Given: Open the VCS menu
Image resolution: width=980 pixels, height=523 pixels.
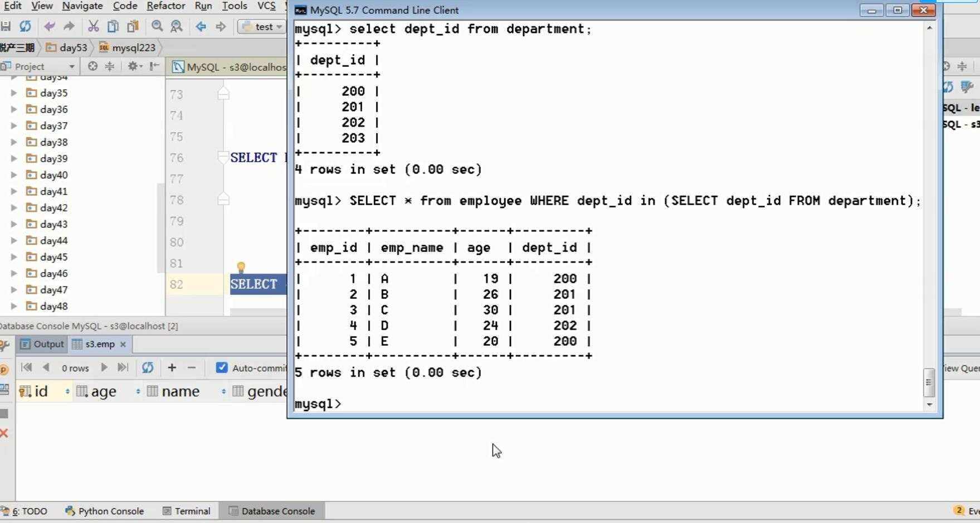Looking at the screenshot, I should pos(266,6).
